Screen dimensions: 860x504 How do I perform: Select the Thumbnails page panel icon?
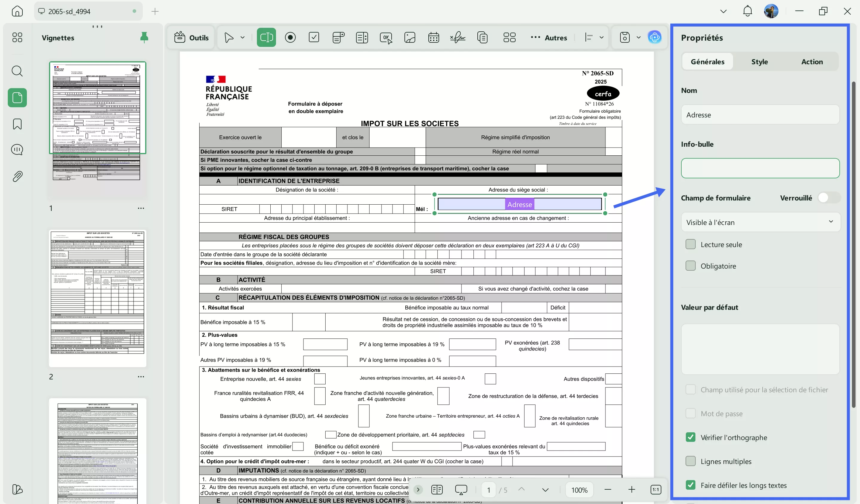click(17, 98)
